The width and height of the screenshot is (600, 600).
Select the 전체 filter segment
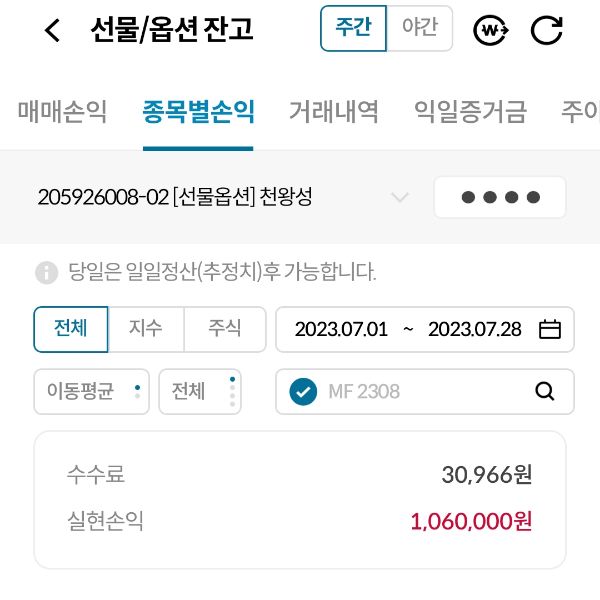(x=71, y=329)
